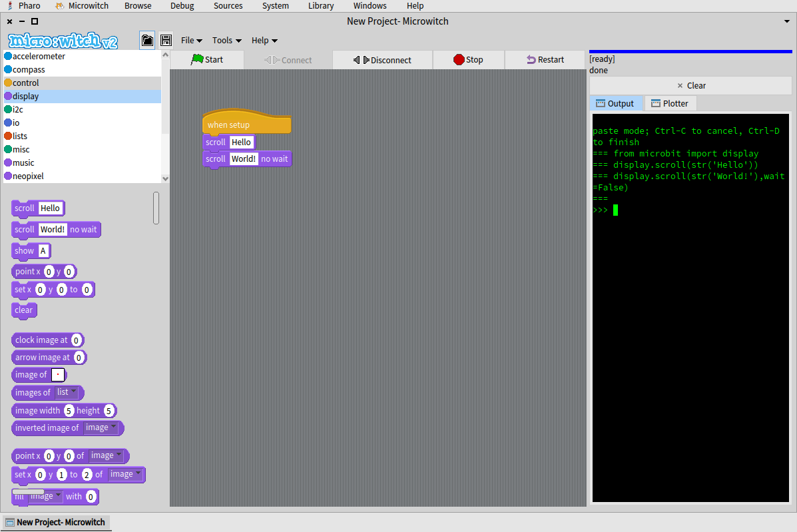The image size is (797, 532).
Task: Open the Tools dropdown menu
Action: (226, 40)
